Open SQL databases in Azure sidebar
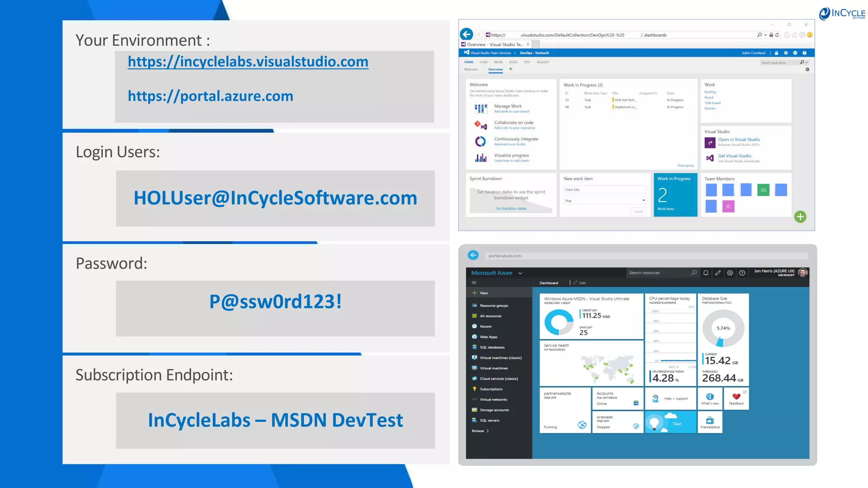The width and height of the screenshot is (868, 488). 499,347
